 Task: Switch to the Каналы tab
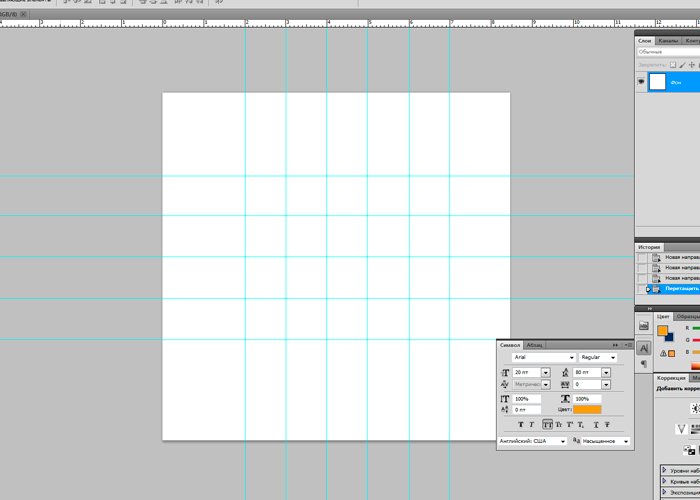(x=669, y=40)
